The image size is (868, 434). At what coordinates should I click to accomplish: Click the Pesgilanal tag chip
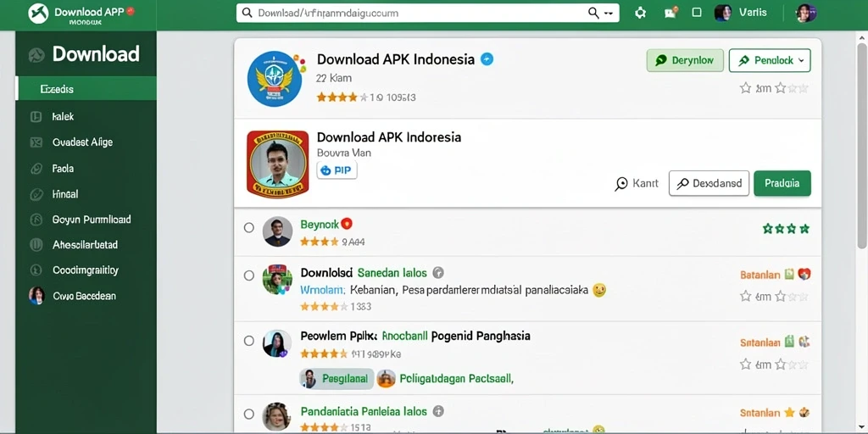point(337,379)
